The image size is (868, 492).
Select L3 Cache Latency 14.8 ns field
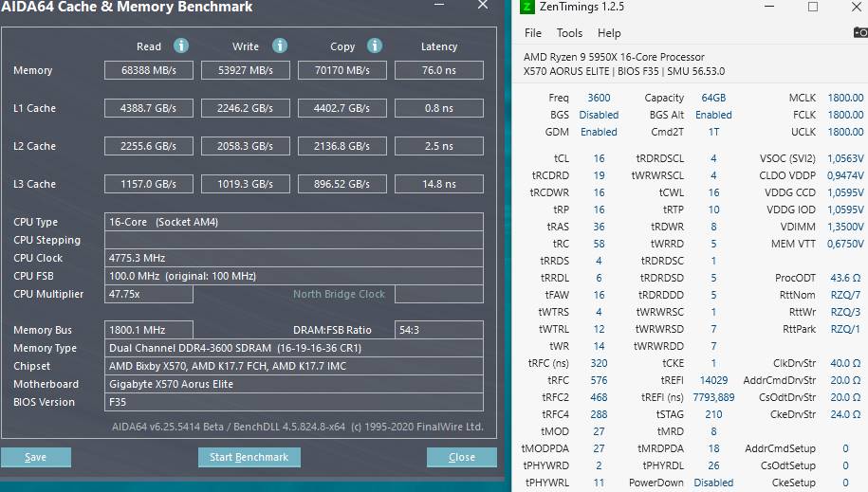click(439, 184)
